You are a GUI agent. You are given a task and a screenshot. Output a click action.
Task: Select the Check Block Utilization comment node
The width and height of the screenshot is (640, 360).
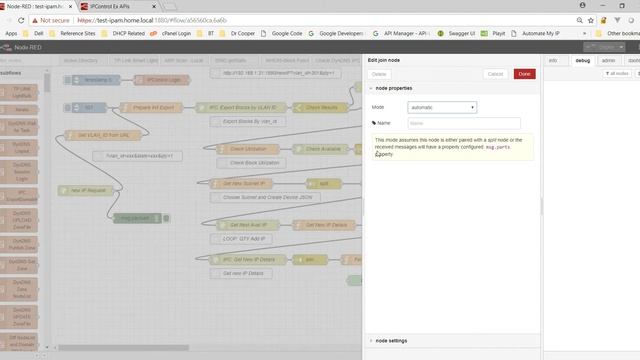(x=251, y=163)
